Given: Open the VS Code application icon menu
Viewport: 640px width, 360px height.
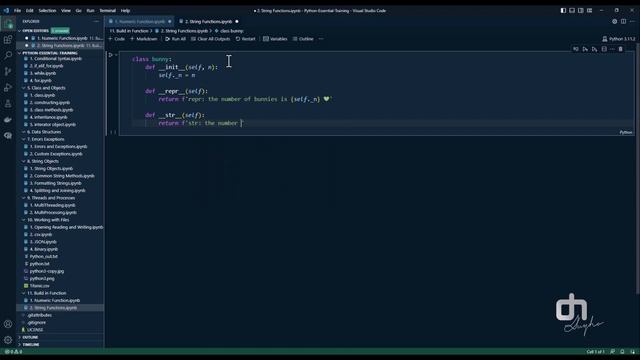Looking at the screenshot, I should [6, 11].
